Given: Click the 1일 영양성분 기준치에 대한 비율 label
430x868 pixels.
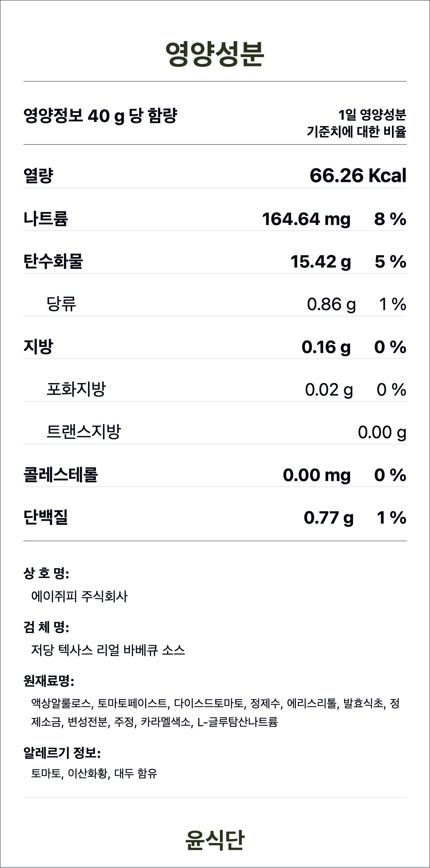Looking at the screenshot, I should pyautogui.click(x=356, y=123).
